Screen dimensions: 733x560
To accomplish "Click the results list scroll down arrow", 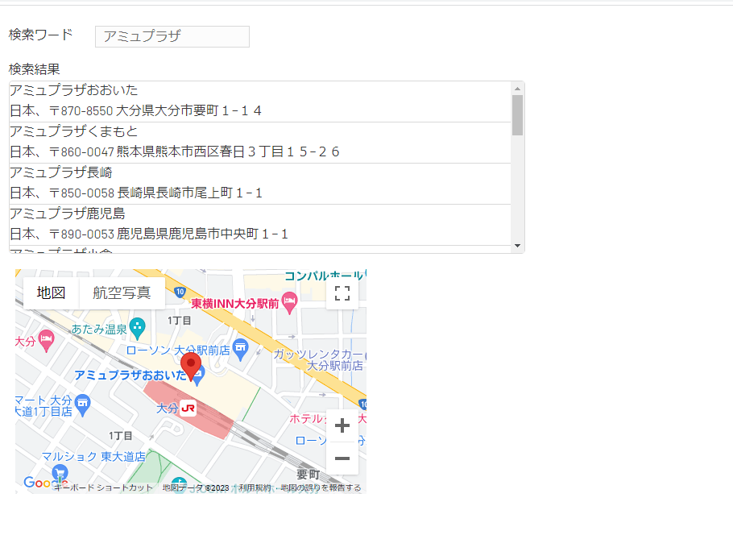I will tap(517, 246).
